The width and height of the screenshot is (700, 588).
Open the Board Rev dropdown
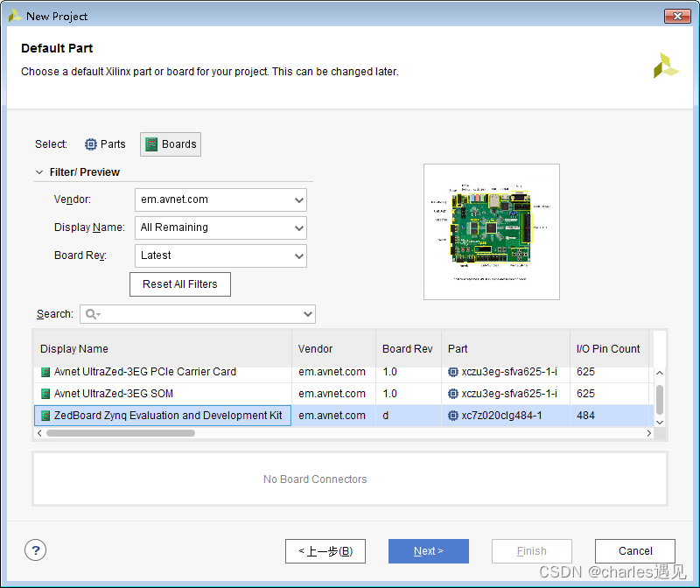[x=220, y=255]
